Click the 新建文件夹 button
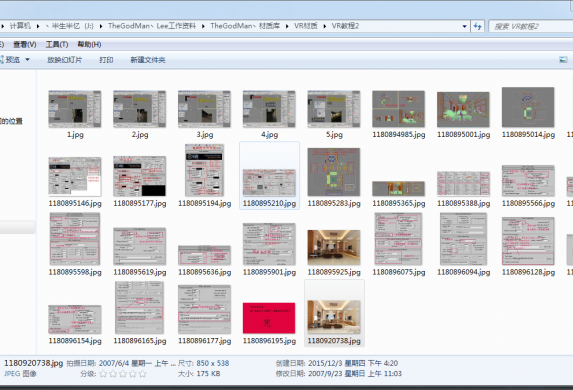Screen dimensions: 573x390 pyautogui.click(x=148, y=60)
